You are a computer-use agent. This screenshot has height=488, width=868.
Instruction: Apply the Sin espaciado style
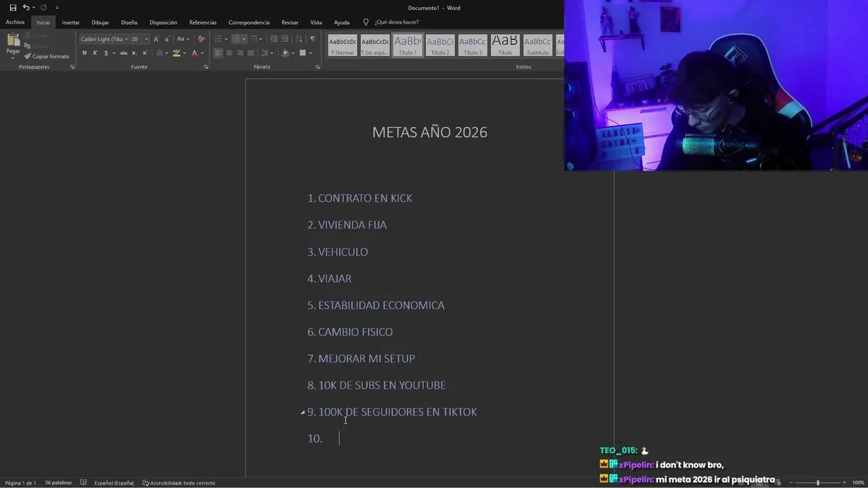pos(375,45)
